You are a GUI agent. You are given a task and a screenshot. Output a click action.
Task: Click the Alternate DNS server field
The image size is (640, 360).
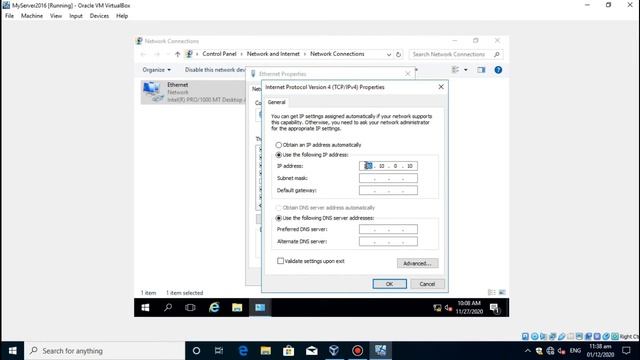click(x=388, y=242)
